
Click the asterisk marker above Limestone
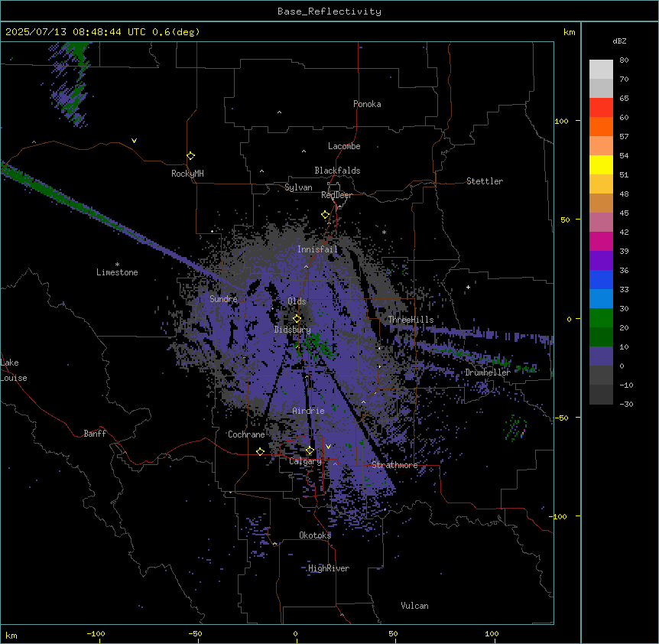tap(117, 265)
